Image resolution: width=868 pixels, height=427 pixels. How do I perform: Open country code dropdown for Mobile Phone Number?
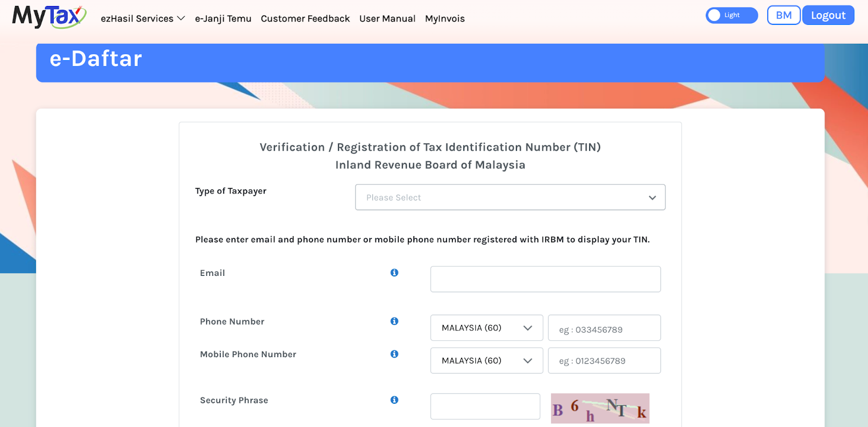click(487, 360)
